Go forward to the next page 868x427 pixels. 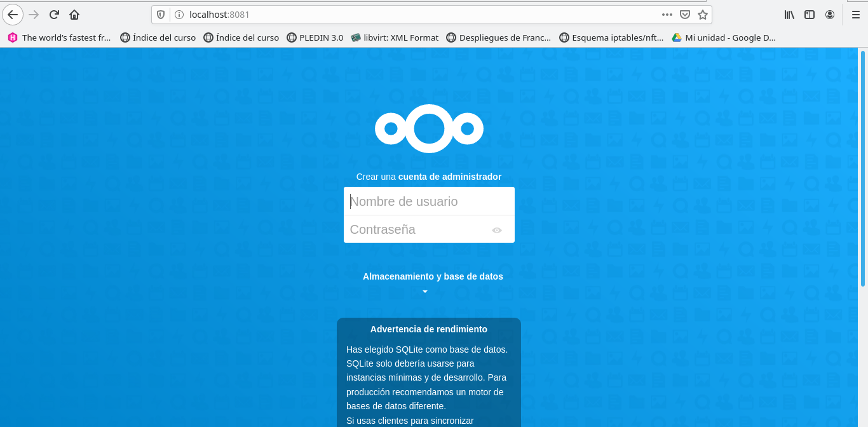pos(34,14)
